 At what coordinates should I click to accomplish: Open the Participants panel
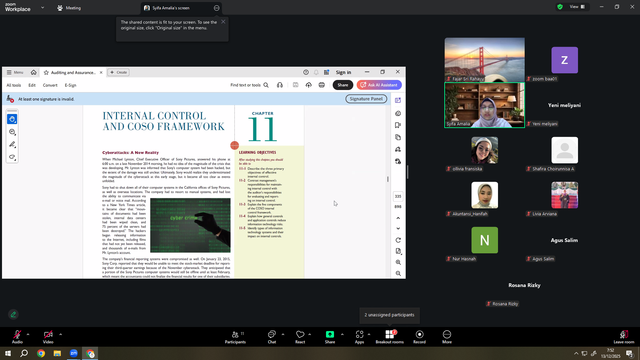[236, 337]
